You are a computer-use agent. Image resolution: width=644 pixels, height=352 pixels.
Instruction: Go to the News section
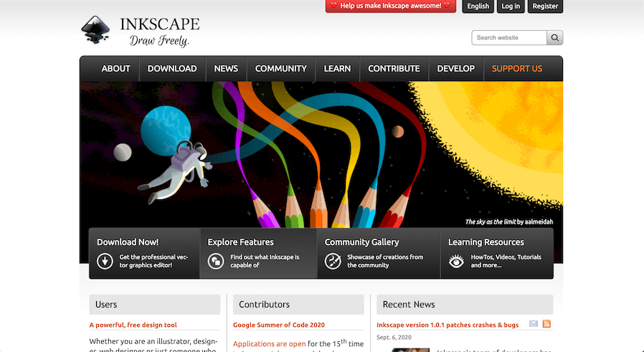(x=226, y=69)
